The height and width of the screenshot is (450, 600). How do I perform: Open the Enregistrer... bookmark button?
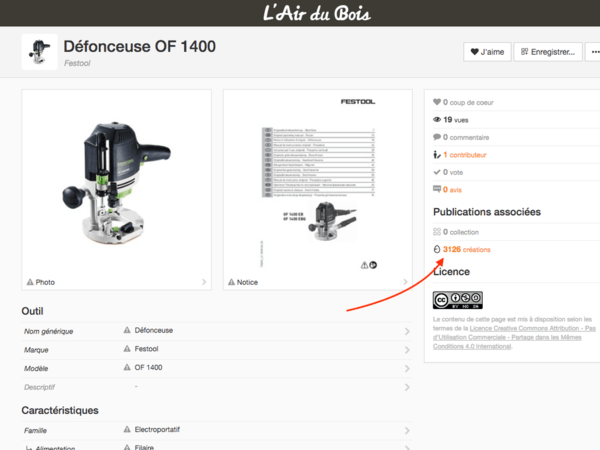[547, 51]
